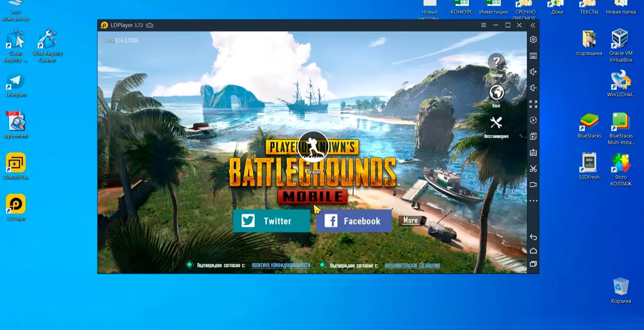Open multi-instance sync icon in sidebar

(533, 137)
